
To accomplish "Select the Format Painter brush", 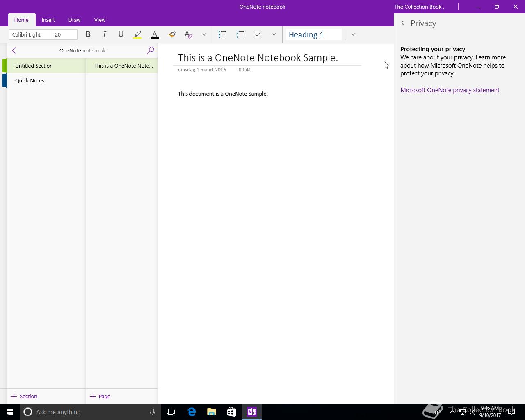I will click(x=172, y=34).
